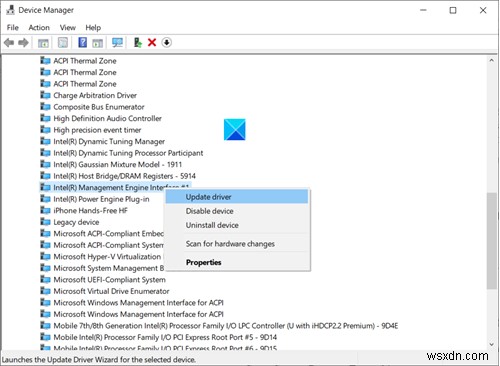Choose Scan for hardware changes menu entry
500x366 pixels.
237,244
